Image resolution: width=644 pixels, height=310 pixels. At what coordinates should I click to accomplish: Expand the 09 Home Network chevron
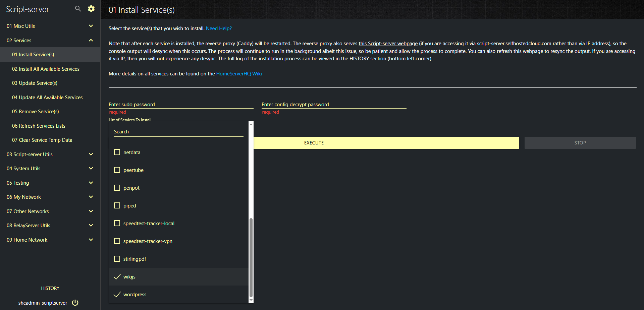91,240
